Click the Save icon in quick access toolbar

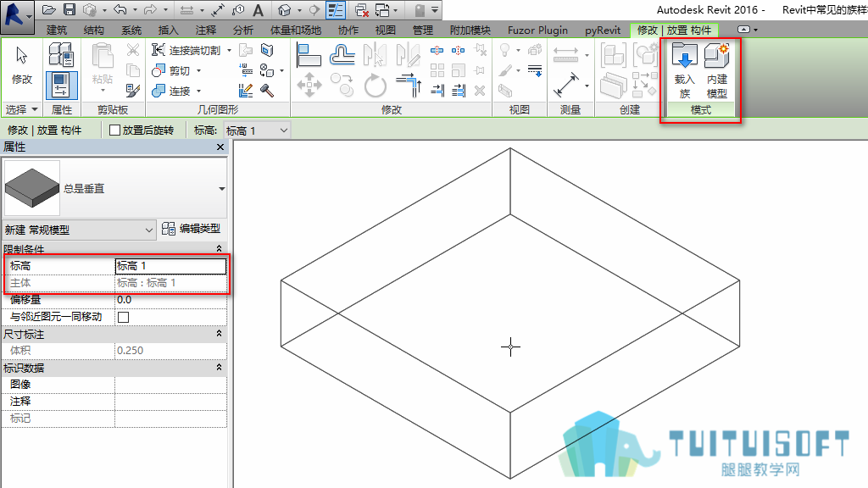(70, 9)
